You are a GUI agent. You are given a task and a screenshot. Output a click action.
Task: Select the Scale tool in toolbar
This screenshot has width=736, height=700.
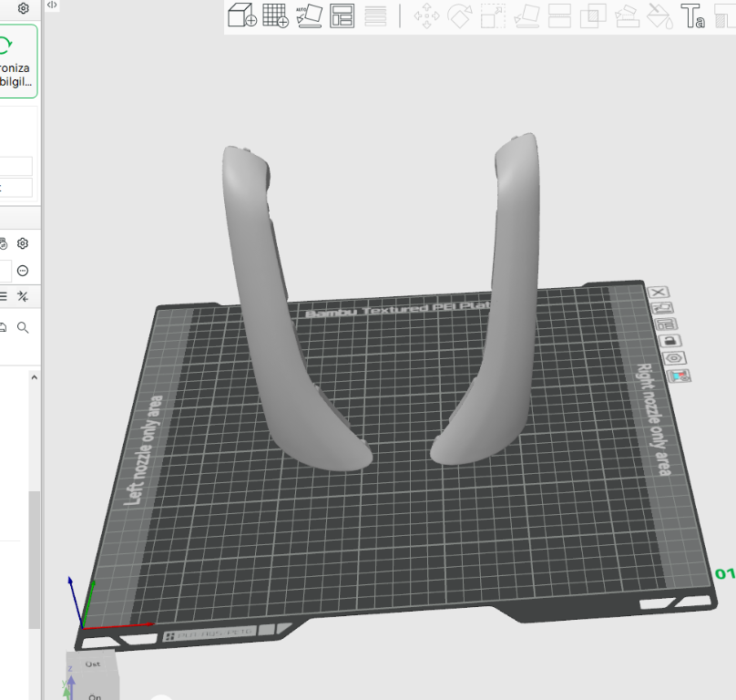[x=493, y=15]
